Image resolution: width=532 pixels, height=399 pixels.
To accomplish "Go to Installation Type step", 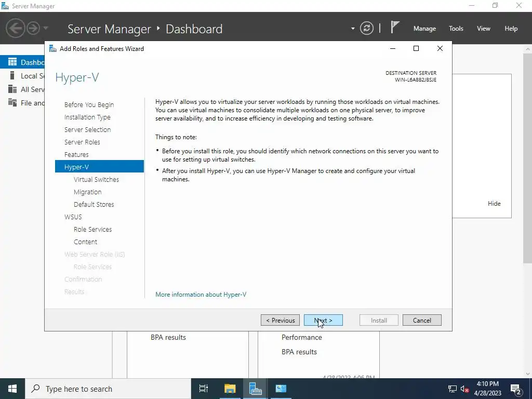I will [87, 117].
